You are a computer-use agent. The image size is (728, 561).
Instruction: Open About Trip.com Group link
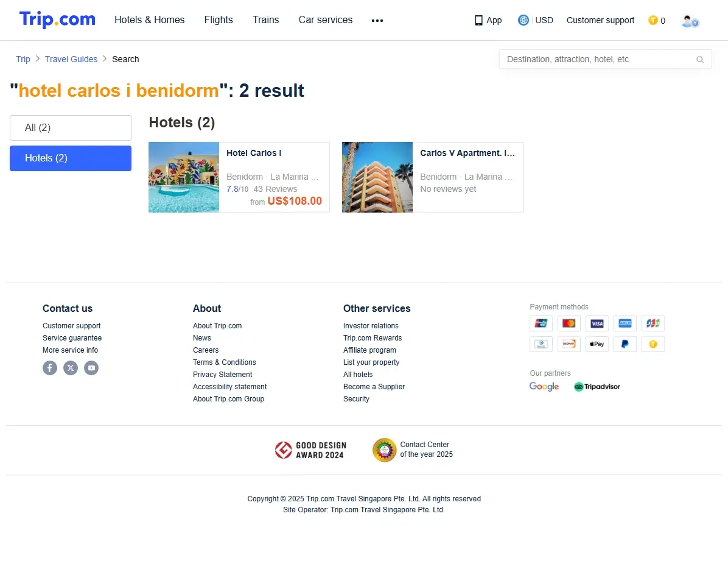(228, 399)
